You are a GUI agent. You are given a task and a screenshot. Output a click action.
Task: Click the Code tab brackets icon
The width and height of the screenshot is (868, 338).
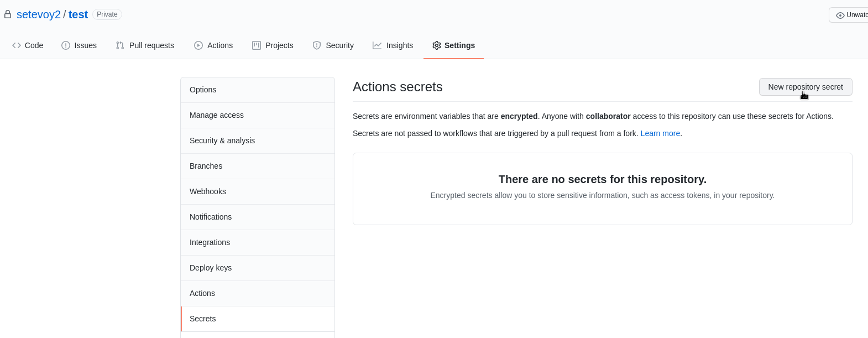[17, 45]
